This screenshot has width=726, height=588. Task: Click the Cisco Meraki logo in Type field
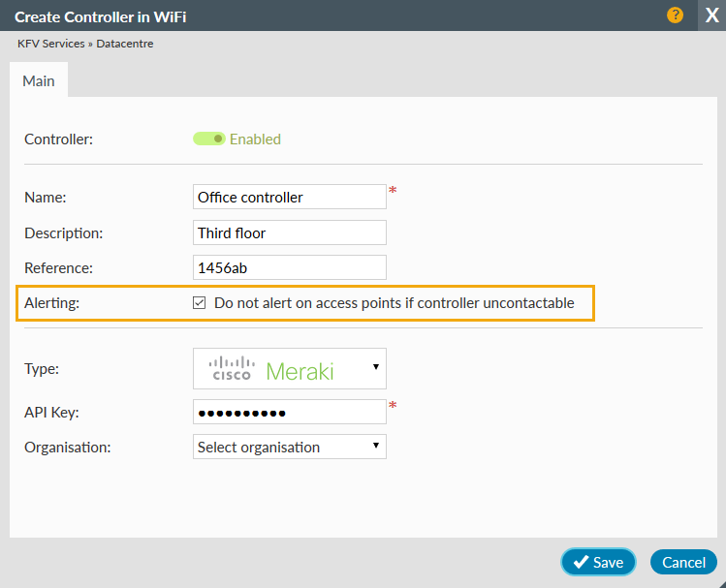point(271,369)
